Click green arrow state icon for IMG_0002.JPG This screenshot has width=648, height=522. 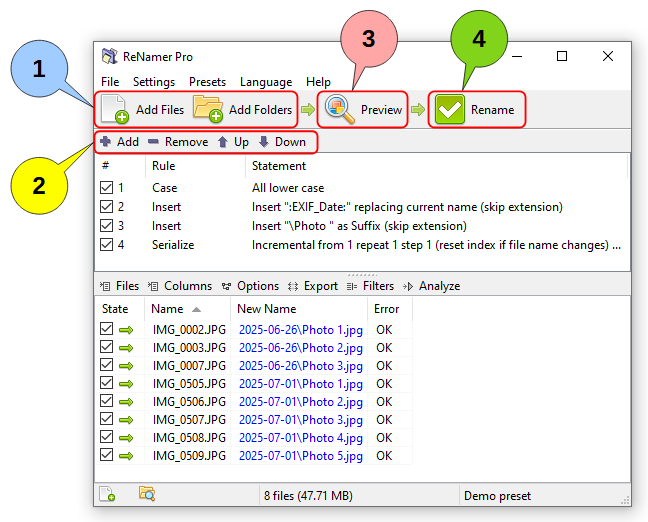[x=126, y=330]
